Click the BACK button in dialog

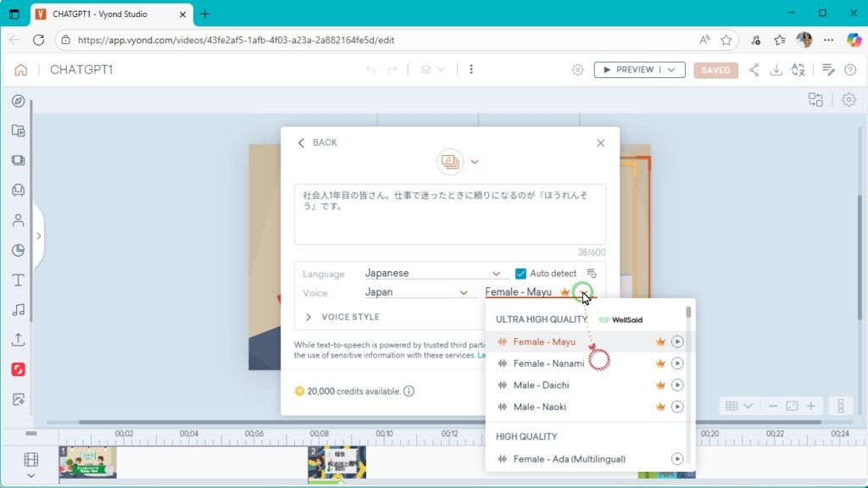(317, 142)
